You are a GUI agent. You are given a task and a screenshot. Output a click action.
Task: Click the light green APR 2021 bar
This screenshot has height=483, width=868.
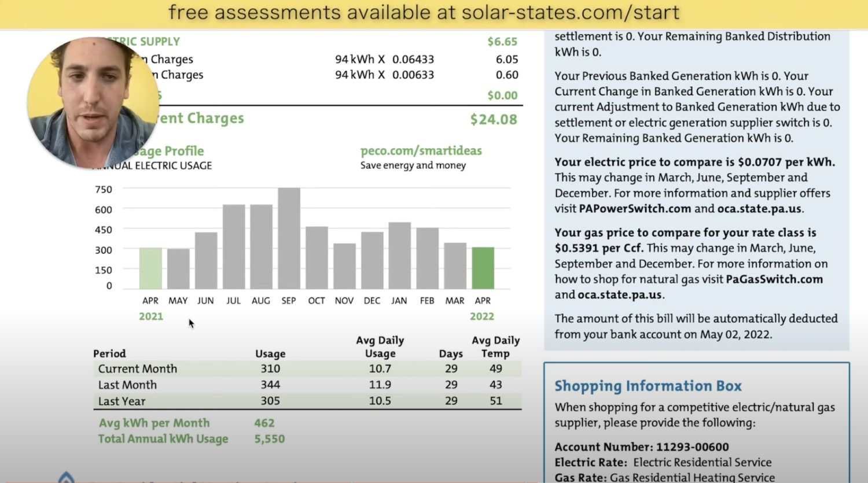tap(150, 268)
